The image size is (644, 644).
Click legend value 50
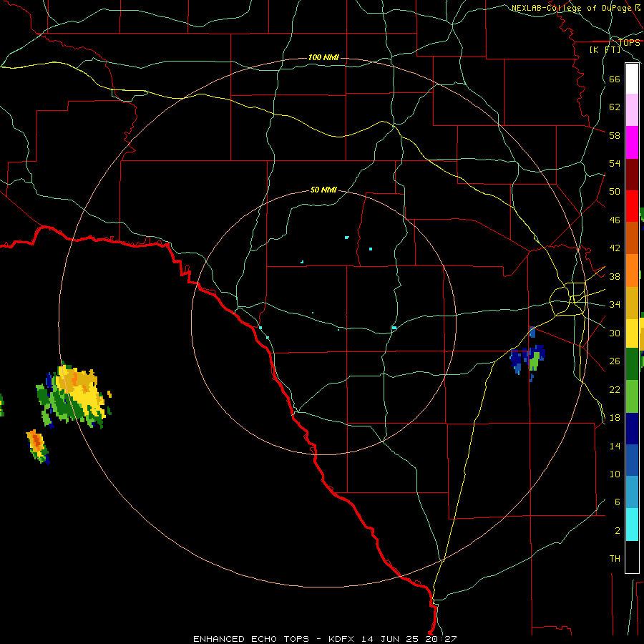615,192
